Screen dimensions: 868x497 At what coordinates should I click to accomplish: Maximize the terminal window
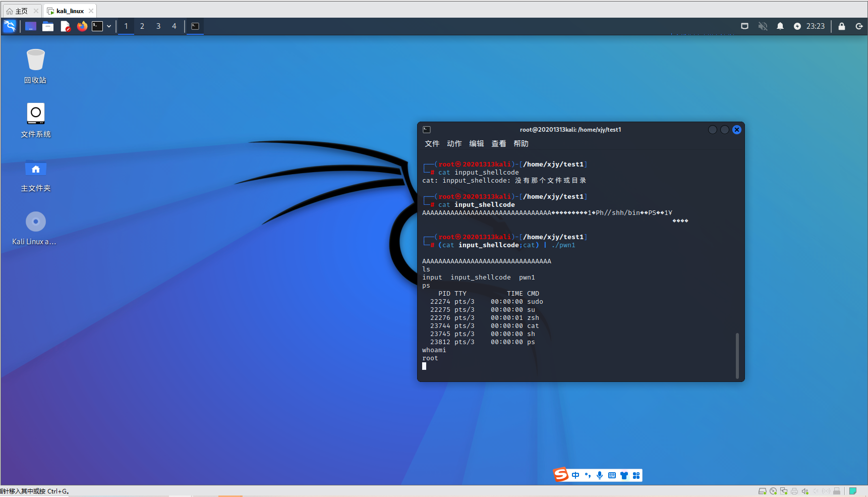click(x=725, y=130)
